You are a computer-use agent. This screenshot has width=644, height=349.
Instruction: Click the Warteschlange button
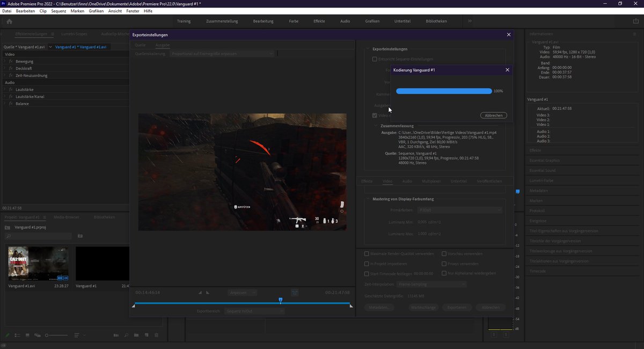click(x=423, y=308)
